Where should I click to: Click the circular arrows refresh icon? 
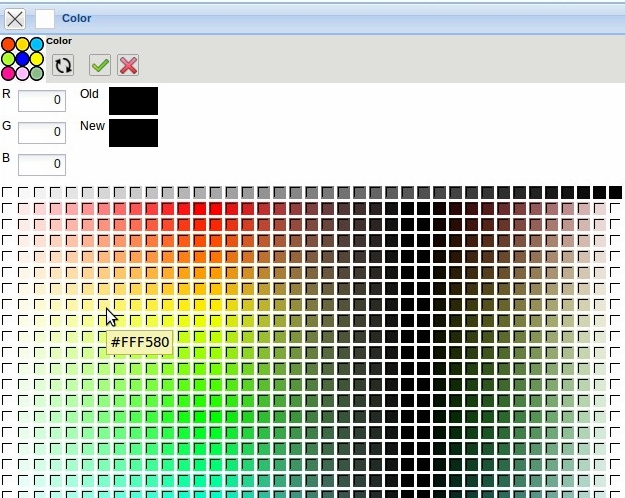pos(63,65)
